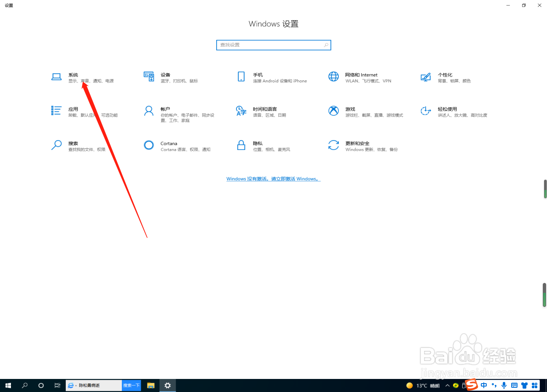Image resolution: width=547 pixels, height=392 pixels.
Task: Expand hidden icons in system tray
Action: click(447, 385)
